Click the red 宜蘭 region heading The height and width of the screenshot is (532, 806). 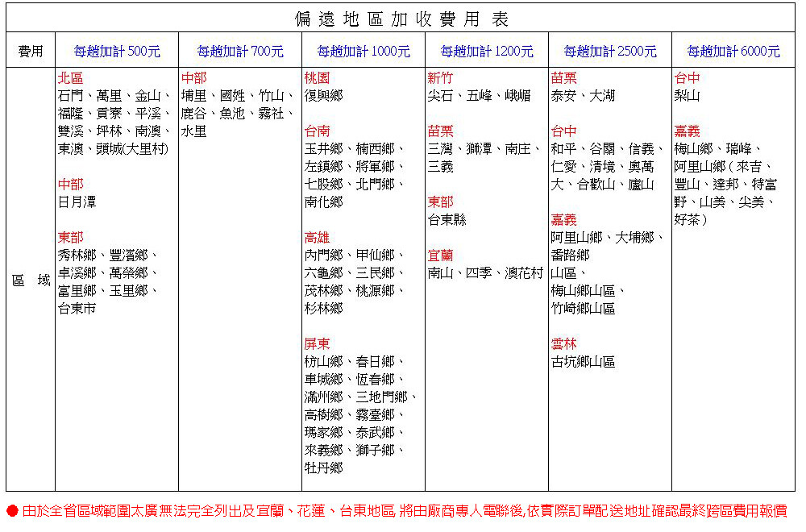(440, 256)
